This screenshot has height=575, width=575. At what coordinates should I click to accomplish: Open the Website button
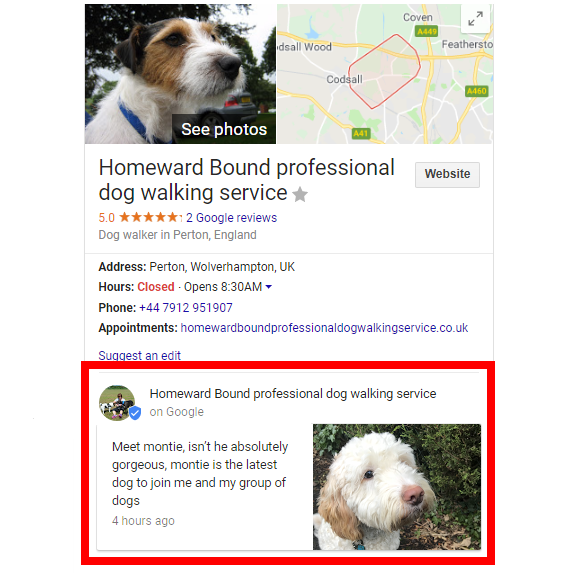(x=447, y=175)
